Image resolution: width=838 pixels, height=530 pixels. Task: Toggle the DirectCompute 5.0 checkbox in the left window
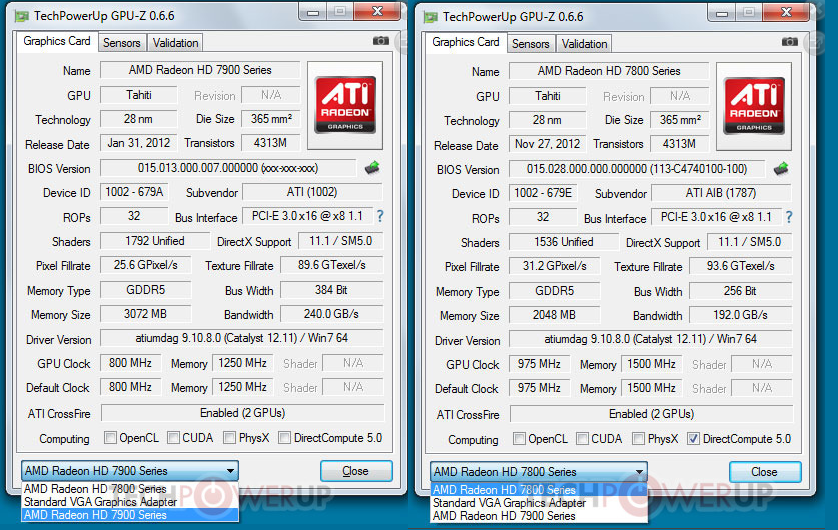click(x=284, y=438)
